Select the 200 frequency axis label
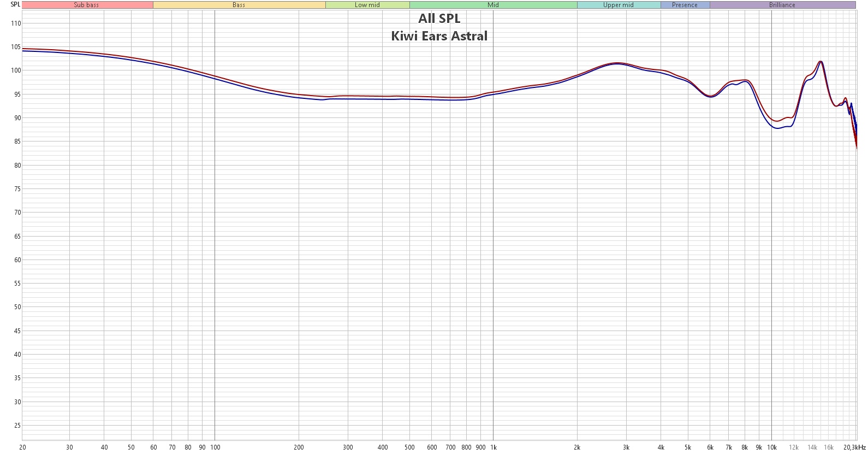 [299, 447]
